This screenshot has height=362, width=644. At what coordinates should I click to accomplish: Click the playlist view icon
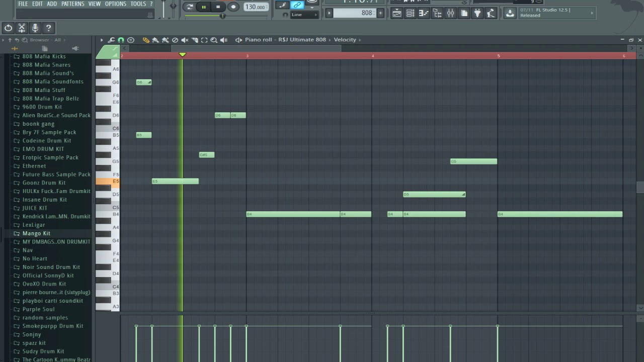(396, 14)
